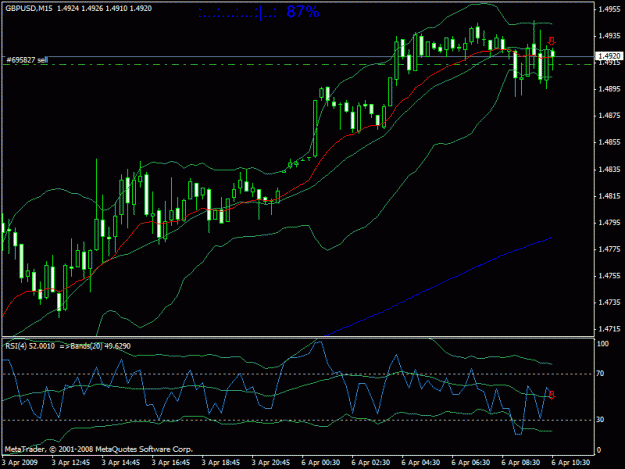This screenshot has width=625, height=469.
Task: Click the '3 Apr 2009' time axis label
Action: click(20, 463)
